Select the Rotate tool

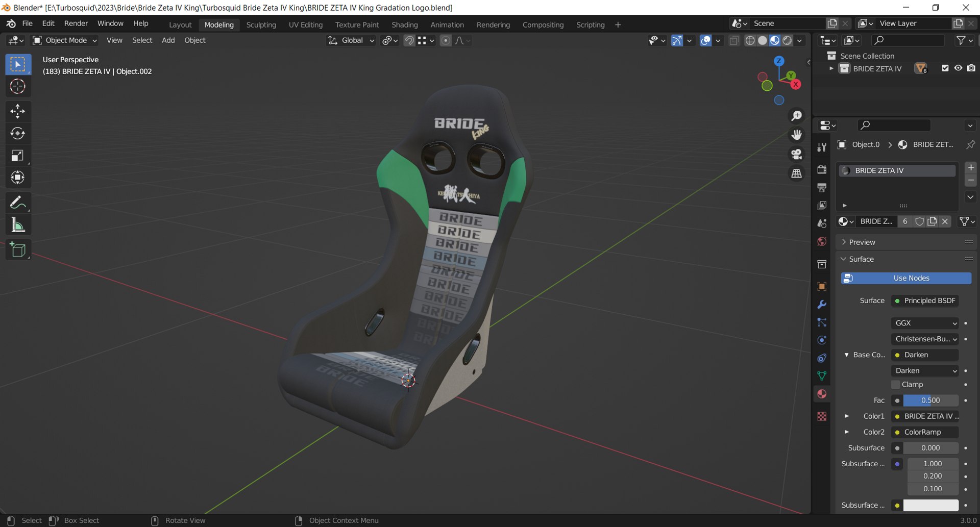point(18,133)
